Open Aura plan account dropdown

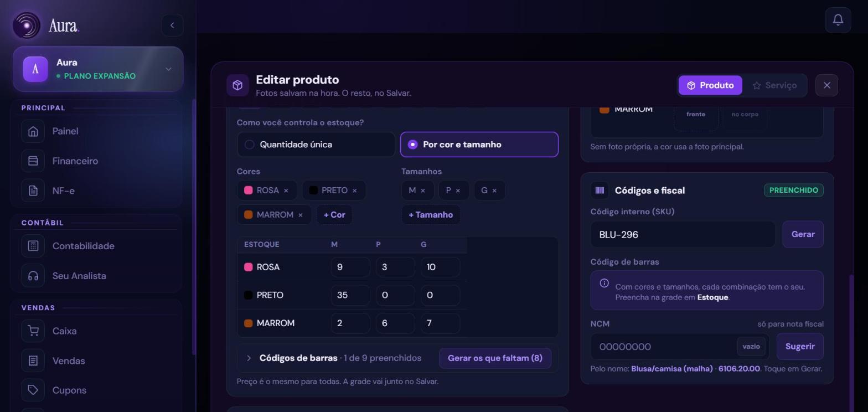98,69
